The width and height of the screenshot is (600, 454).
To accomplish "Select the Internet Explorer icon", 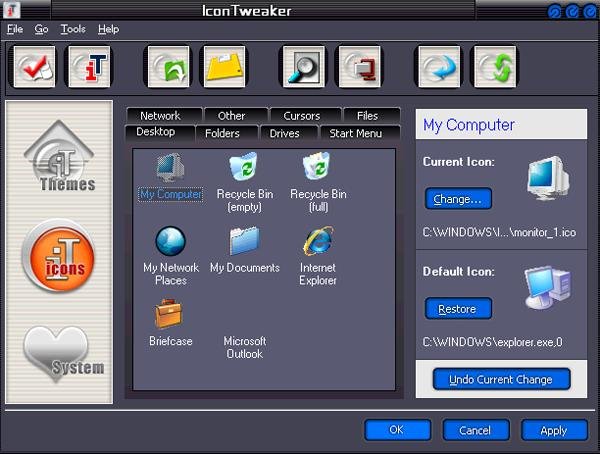I will [x=318, y=256].
